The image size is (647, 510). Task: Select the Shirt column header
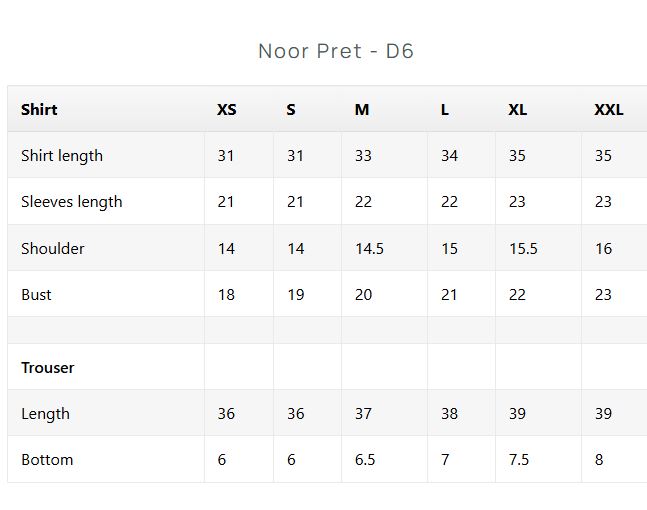coord(39,110)
